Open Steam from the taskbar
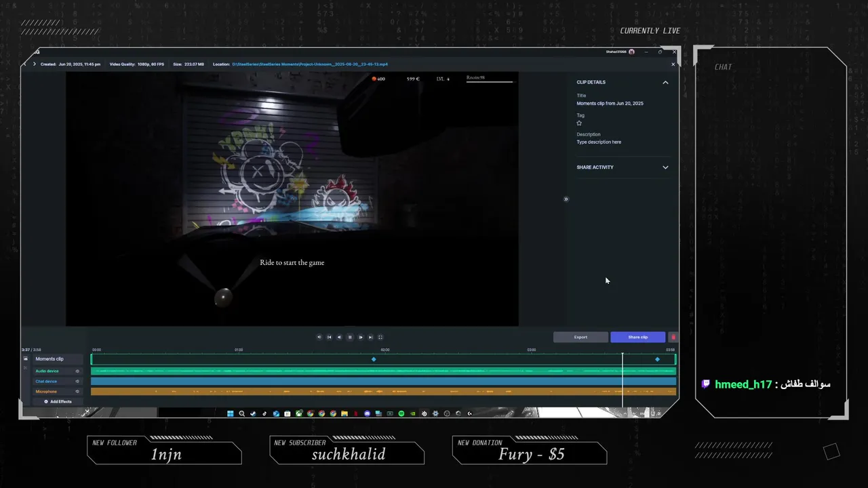This screenshot has height=488, width=868. coord(253,413)
